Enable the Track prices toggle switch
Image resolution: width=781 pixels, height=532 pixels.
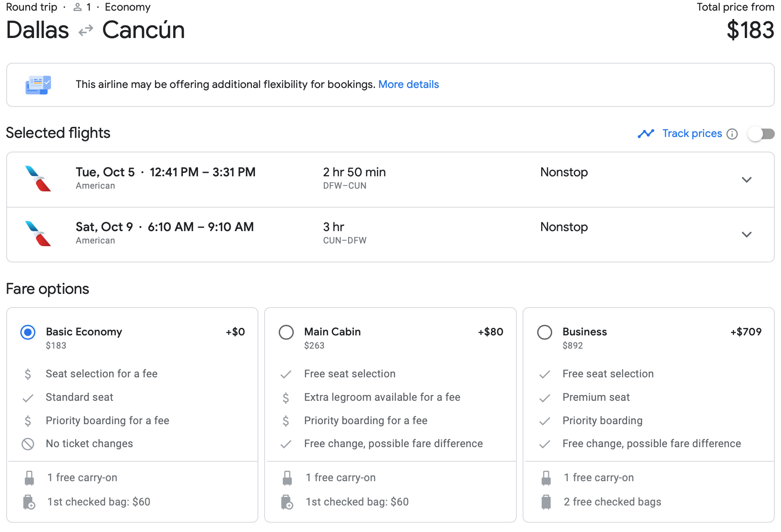tap(761, 134)
